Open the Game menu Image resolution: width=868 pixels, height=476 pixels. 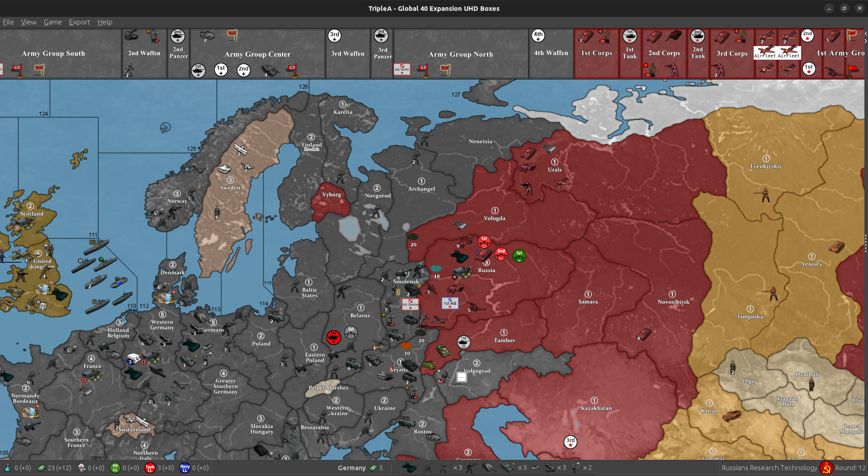point(52,22)
